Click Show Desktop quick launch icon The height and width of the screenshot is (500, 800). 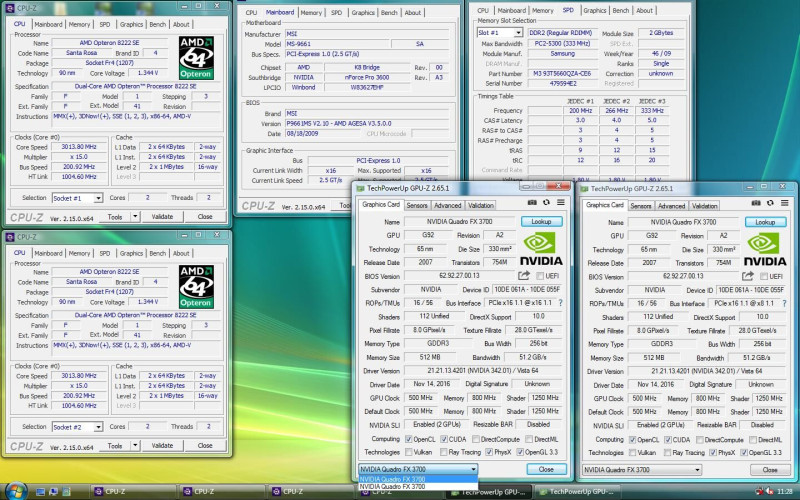click(x=41, y=492)
